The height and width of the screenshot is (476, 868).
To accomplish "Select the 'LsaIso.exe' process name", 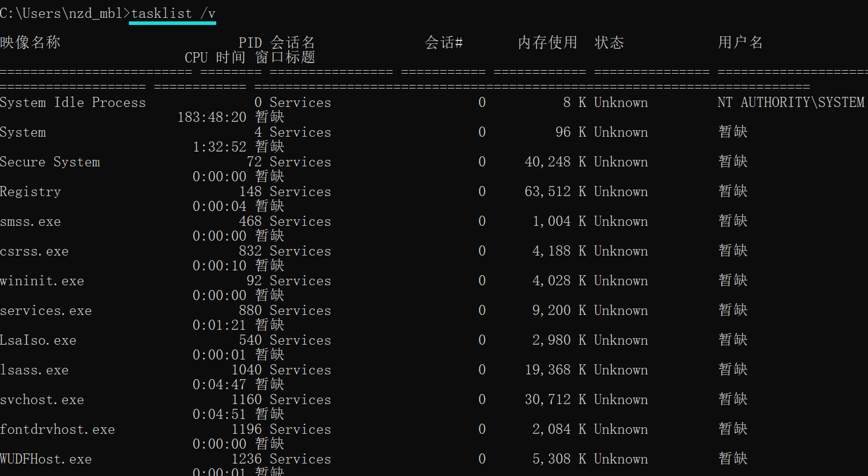I will [38, 340].
